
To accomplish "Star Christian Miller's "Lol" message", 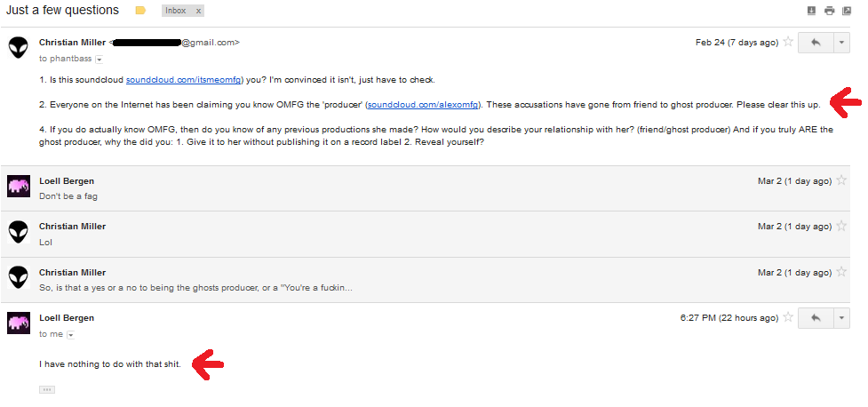I will pyautogui.click(x=841, y=226).
